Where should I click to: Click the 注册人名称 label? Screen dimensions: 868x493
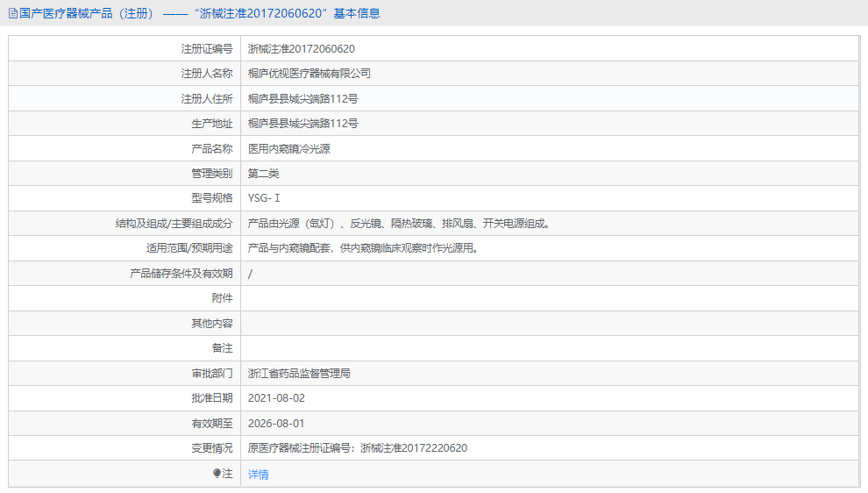pyautogui.click(x=207, y=73)
